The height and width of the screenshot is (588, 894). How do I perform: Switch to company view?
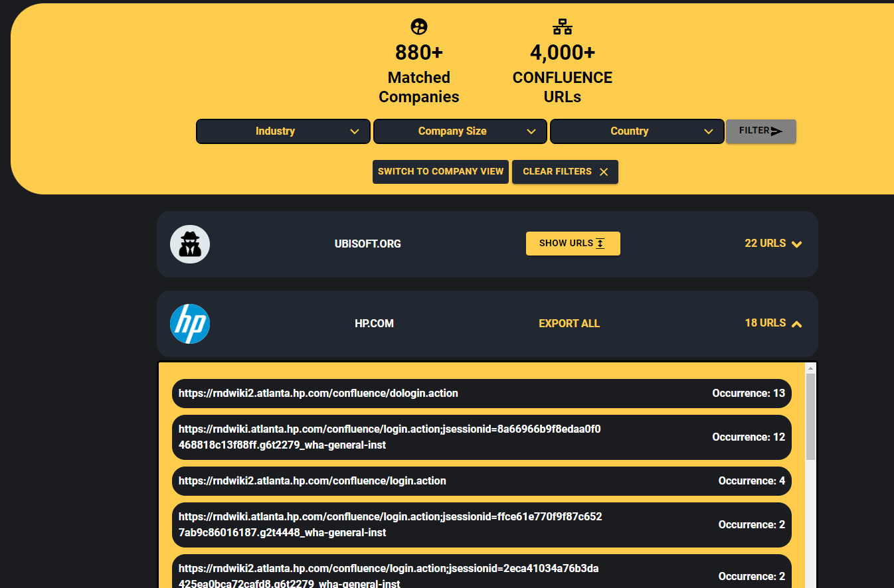pos(441,172)
